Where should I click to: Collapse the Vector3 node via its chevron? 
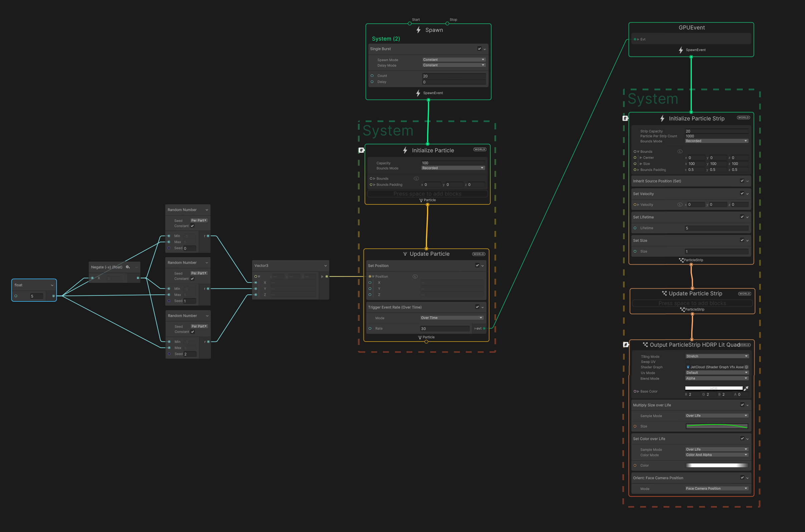tap(326, 265)
